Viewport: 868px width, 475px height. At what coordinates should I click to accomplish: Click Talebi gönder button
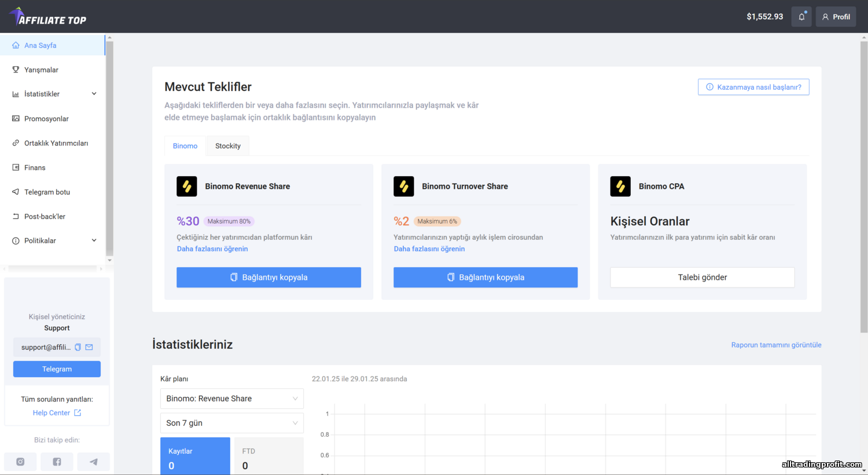tap(702, 277)
